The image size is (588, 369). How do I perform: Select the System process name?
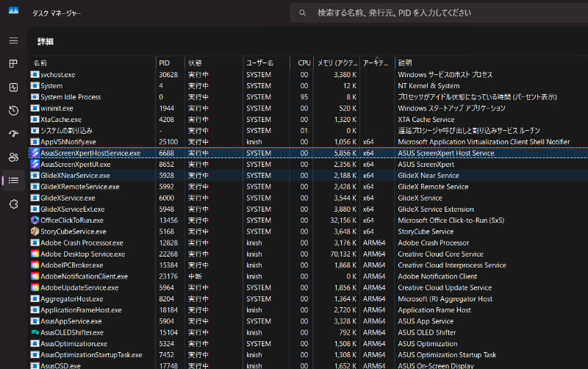[51, 86]
